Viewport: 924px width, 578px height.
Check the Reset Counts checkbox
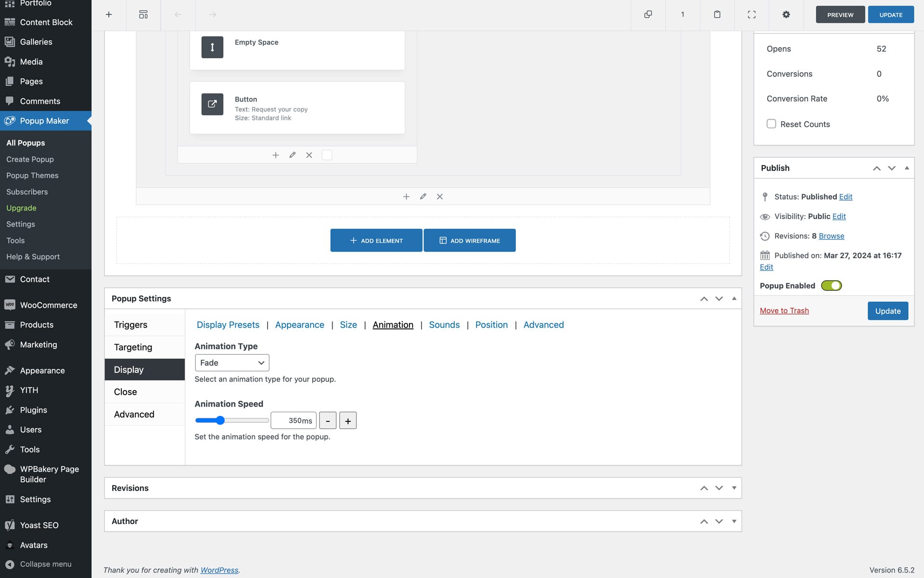(x=771, y=124)
